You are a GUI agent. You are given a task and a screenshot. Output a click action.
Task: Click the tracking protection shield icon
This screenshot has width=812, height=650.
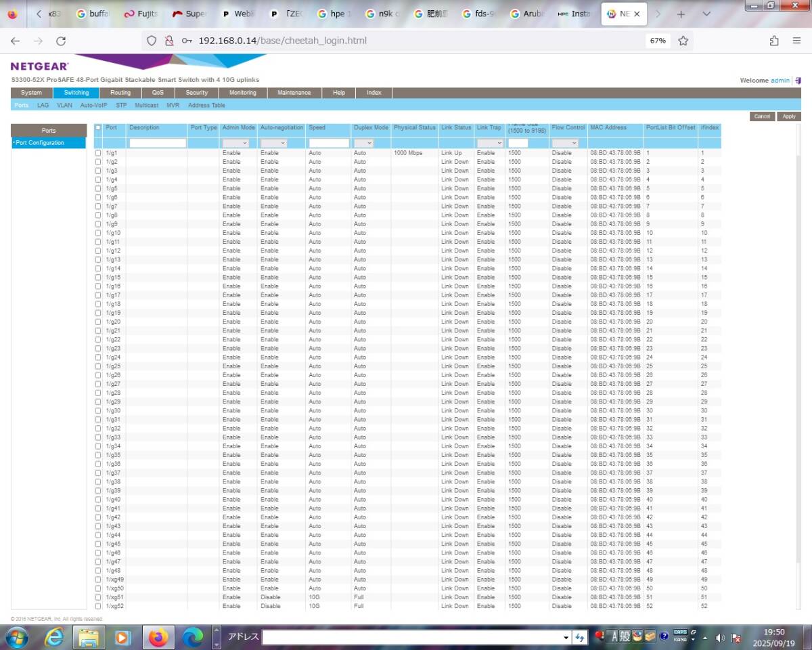point(152,41)
